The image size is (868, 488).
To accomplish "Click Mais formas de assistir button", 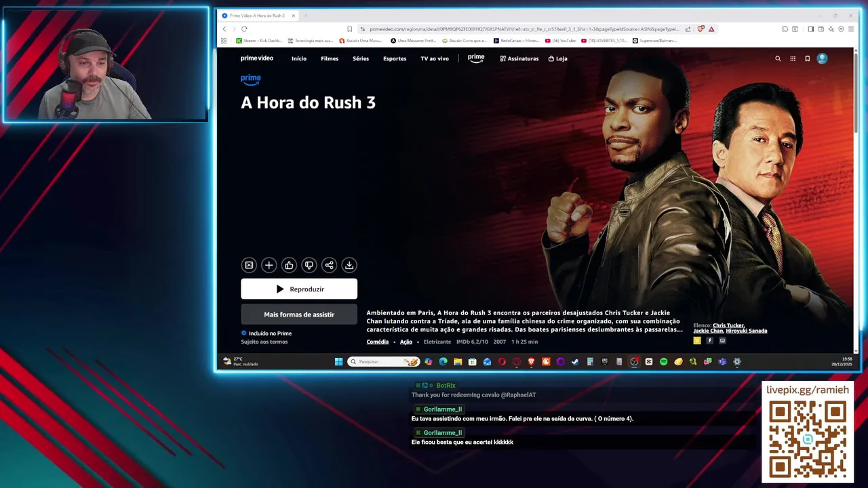I will pos(299,314).
